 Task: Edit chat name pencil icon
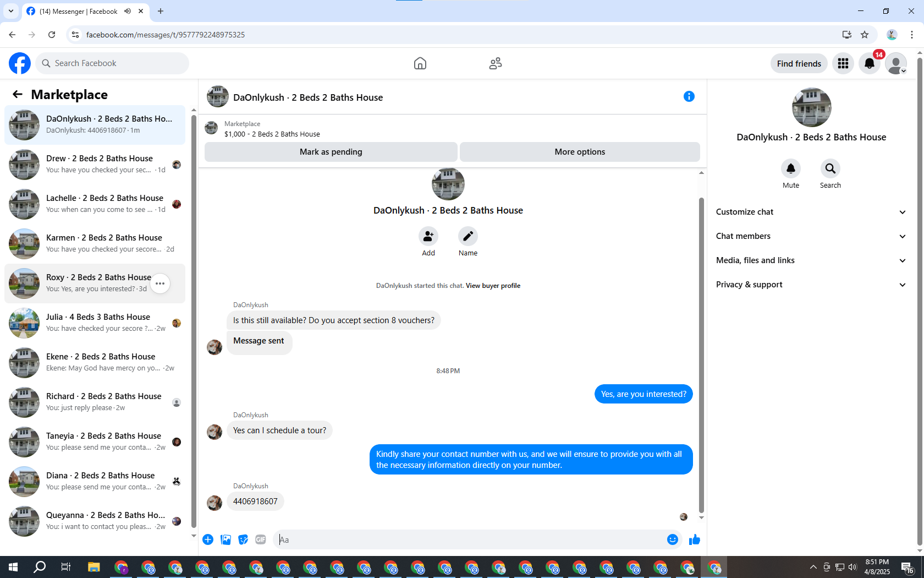pos(468,236)
